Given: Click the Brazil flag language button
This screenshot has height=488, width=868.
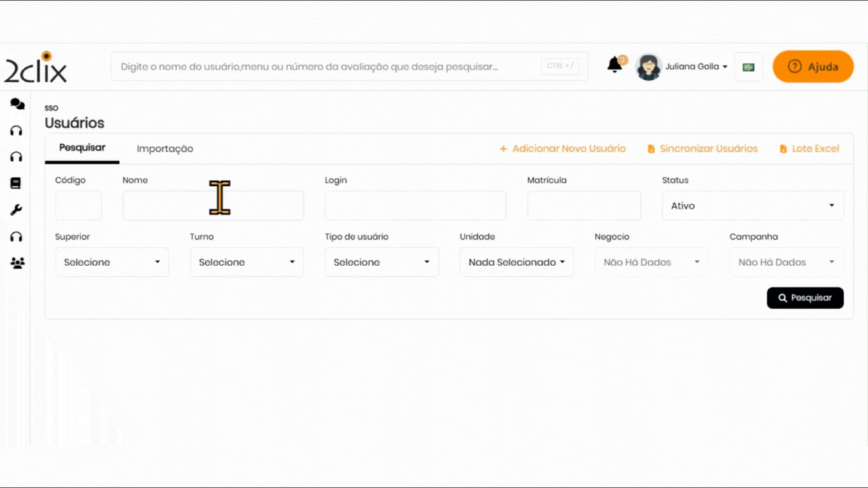Looking at the screenshot, I should [x=748, y=67].
